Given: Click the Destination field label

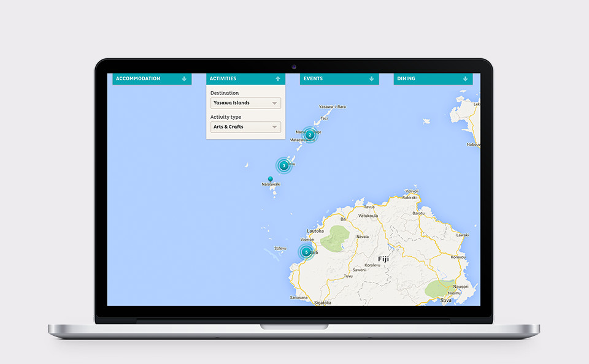Looking at the screenshot, I should click(225, 93).
